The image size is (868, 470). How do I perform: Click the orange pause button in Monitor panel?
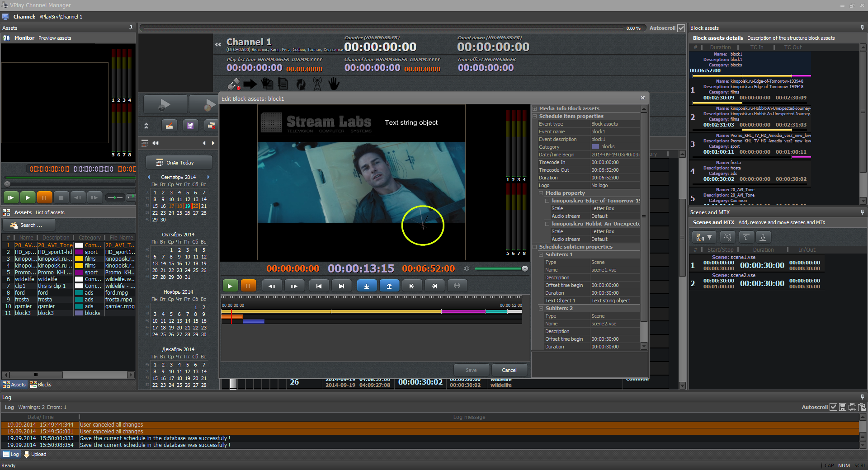44,197
